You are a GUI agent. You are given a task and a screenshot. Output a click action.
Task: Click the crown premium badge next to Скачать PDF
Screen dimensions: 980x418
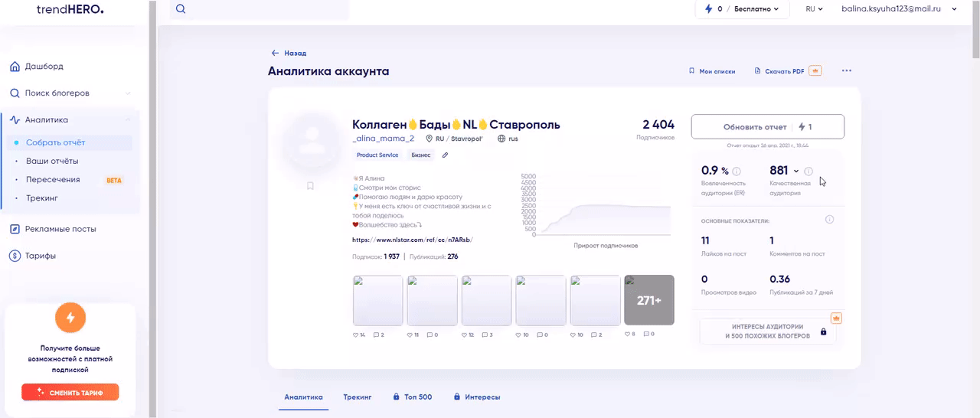pyautogui.click(x=815, y=70)
